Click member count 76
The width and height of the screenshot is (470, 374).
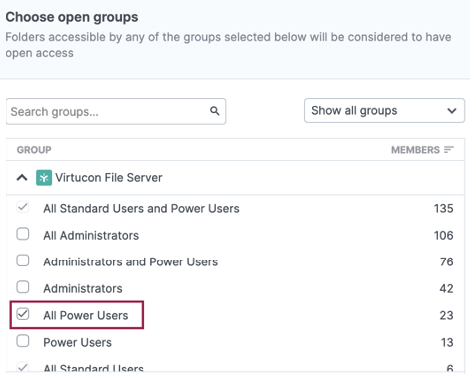click(446, 262)
